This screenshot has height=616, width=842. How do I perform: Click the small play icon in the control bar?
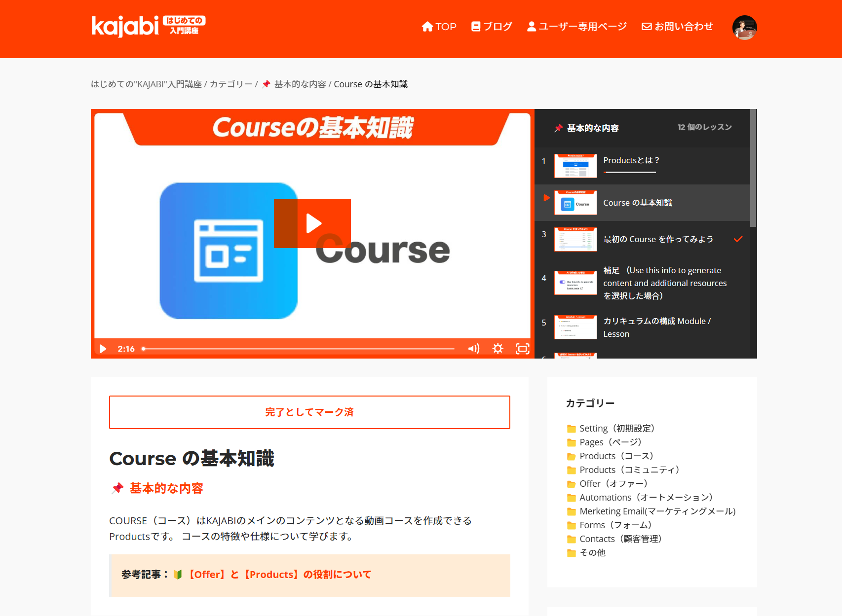click(x=103, y=349)
